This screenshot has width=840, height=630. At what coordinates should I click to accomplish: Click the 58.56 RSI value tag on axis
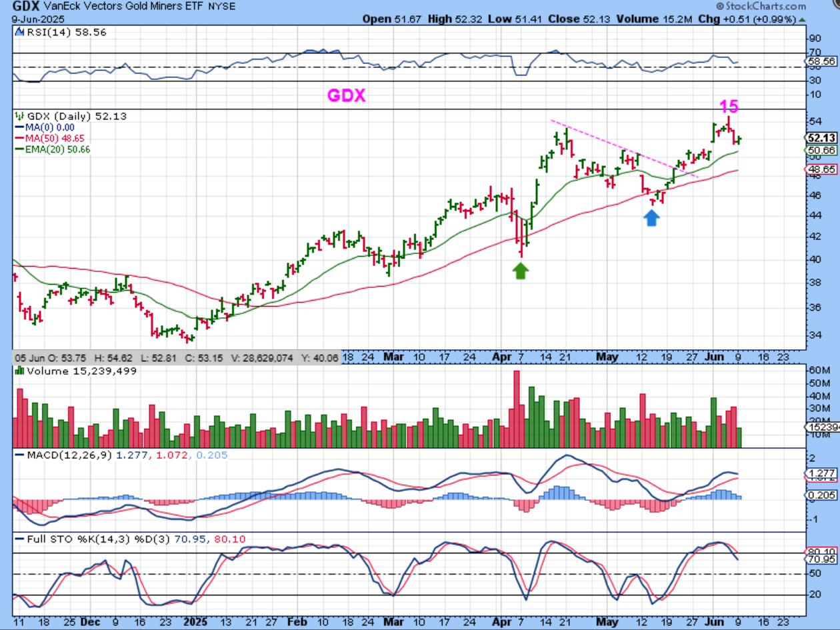point(820,61)
